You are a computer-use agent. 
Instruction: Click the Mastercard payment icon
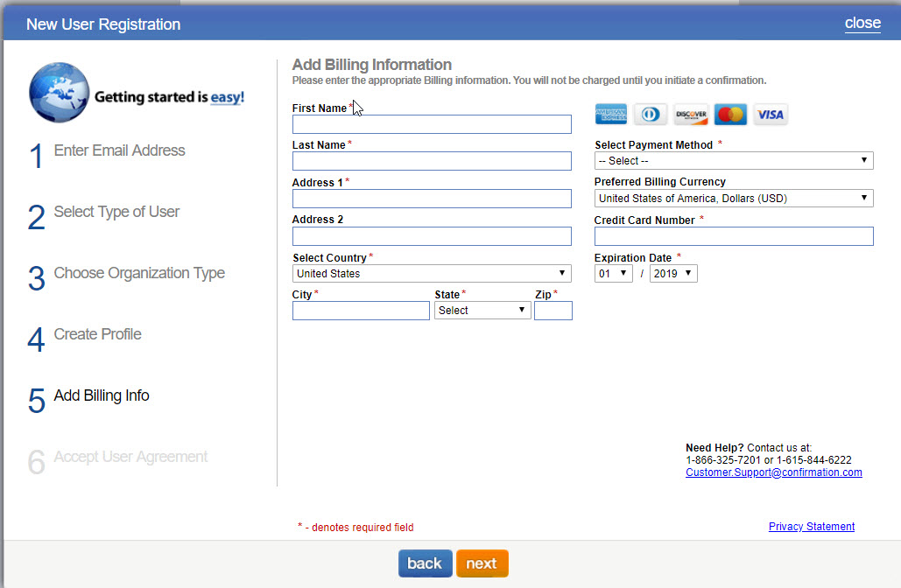click(x=730, y=114)
